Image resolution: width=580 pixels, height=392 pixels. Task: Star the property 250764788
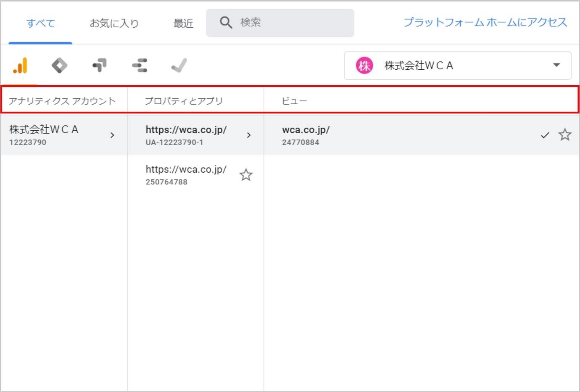246,175
